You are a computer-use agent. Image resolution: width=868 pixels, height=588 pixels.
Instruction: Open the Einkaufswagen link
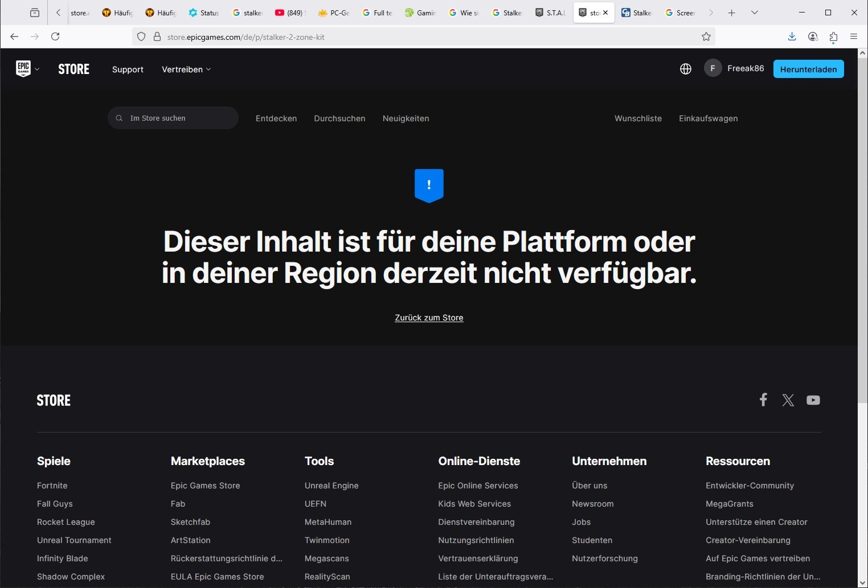tap(709, 118)
